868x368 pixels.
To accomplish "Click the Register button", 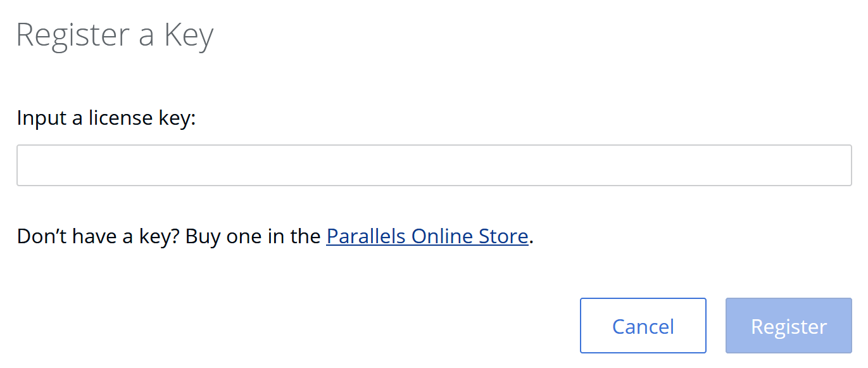I will [788, 326].
